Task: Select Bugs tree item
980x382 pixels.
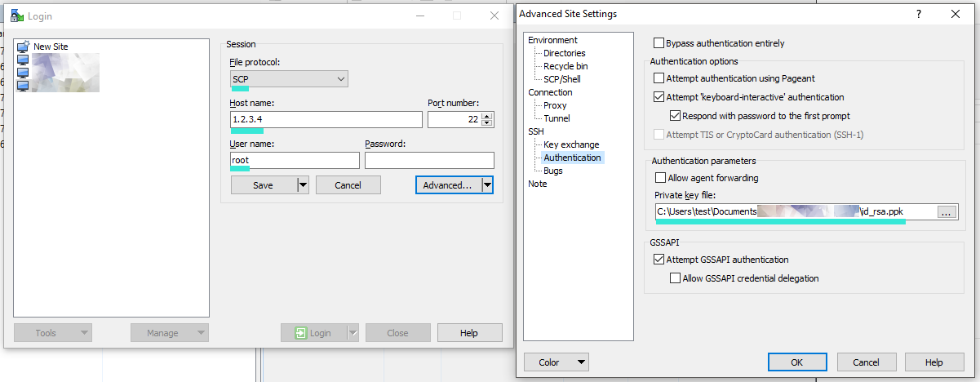Action: click(553, 171)
